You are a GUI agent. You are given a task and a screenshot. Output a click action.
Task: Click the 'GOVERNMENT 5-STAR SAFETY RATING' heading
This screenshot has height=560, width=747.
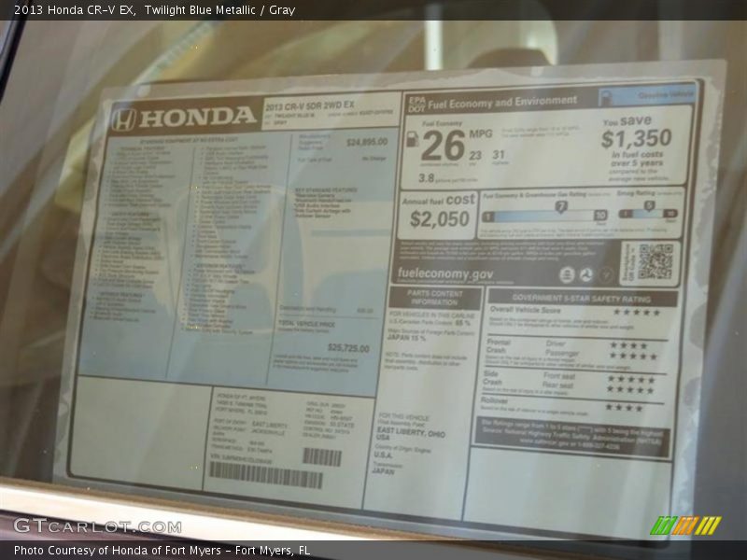click(x=582, y=299)
